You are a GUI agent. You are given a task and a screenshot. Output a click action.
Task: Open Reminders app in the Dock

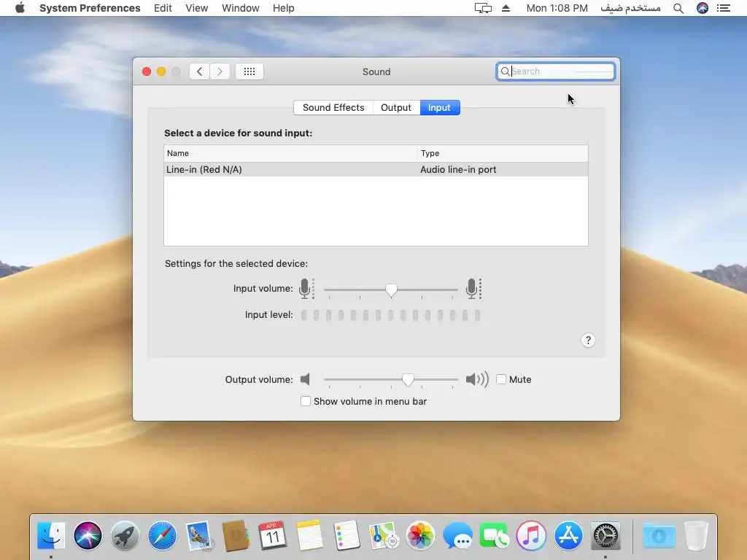point(347,535)
